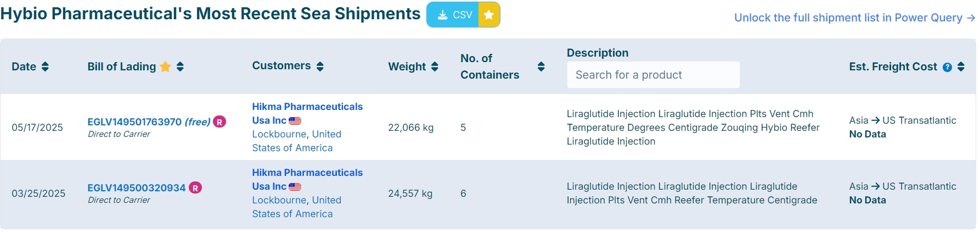Open Hikma Pharmaceuticals link in first row
This screenshot has width=980, height=232.
click(307, 107)
